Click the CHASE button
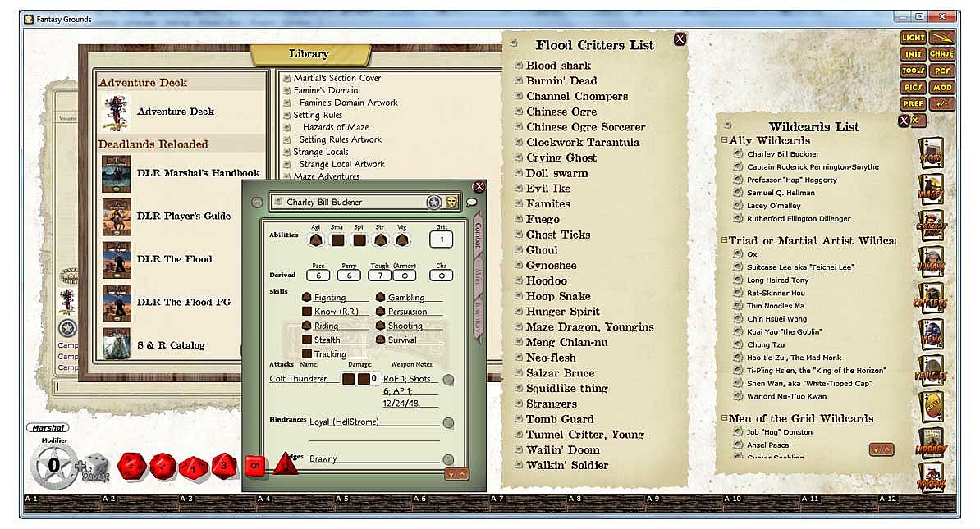The image size is (980, 529). point(942,54)
